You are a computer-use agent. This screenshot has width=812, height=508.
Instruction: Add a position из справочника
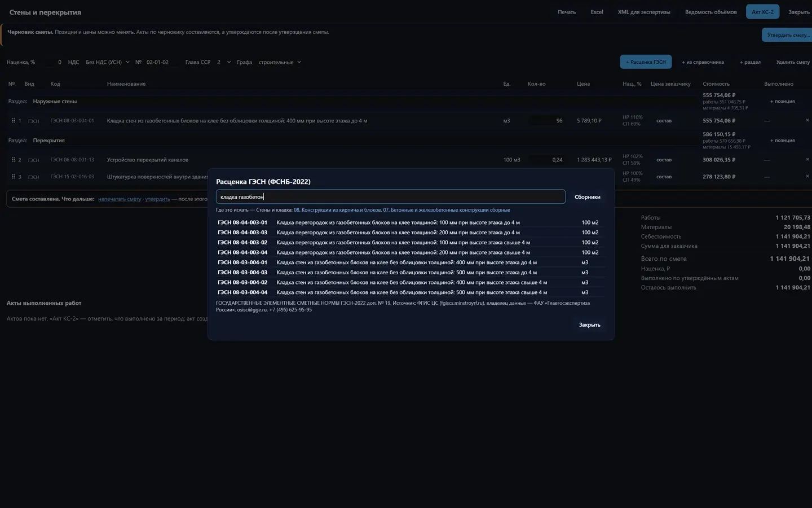click(703, 62)
